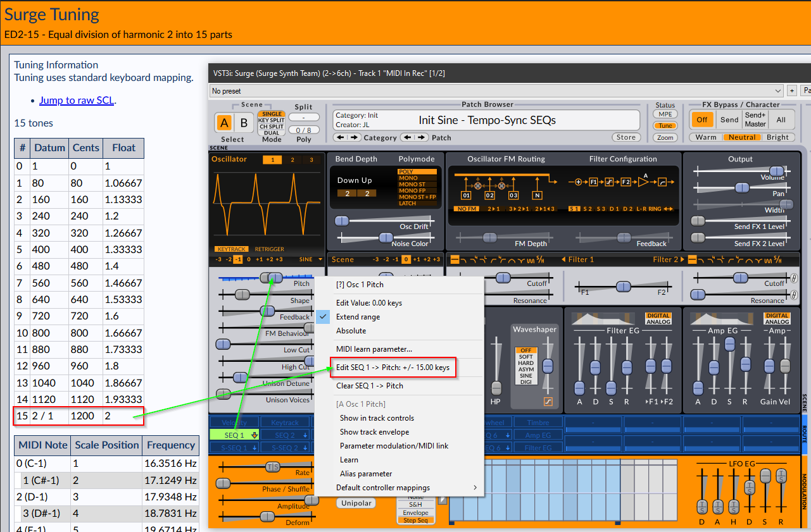
Task: Click Noise Color slider handle
Action: pyautogui.click(x=386, y=238)
